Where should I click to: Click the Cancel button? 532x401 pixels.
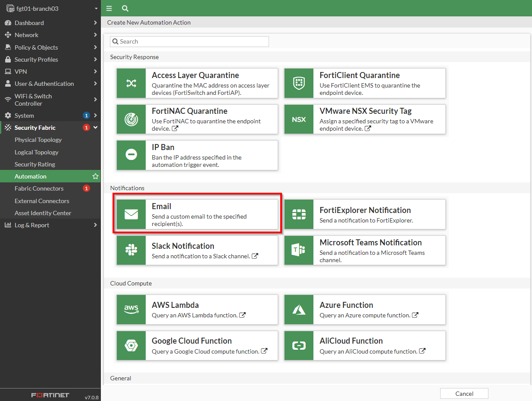point(464,393)
